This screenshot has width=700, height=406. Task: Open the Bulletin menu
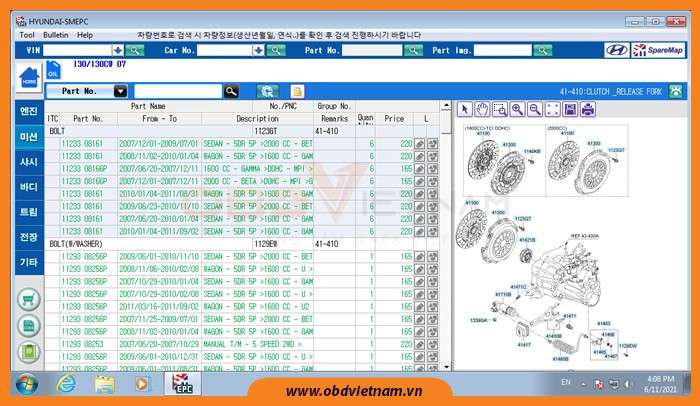tap(56, 35)
